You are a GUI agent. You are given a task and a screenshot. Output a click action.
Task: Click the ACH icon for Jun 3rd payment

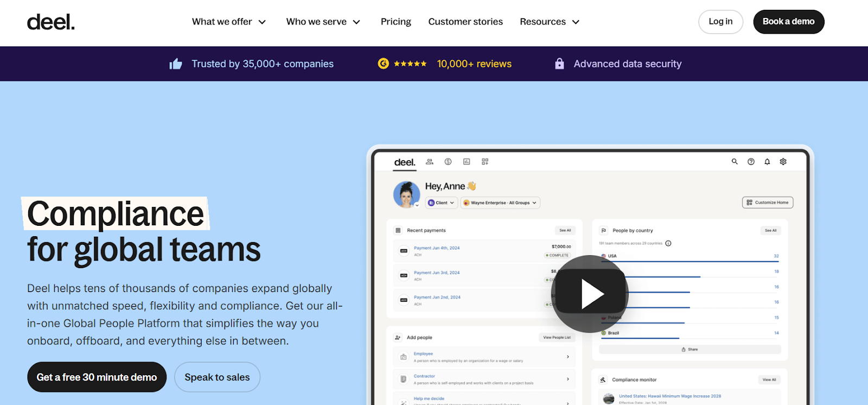[x=404, y=275]
